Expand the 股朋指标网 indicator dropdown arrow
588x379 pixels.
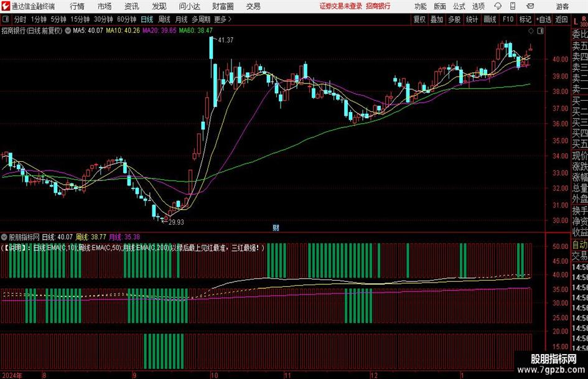[x=4, y=237]
